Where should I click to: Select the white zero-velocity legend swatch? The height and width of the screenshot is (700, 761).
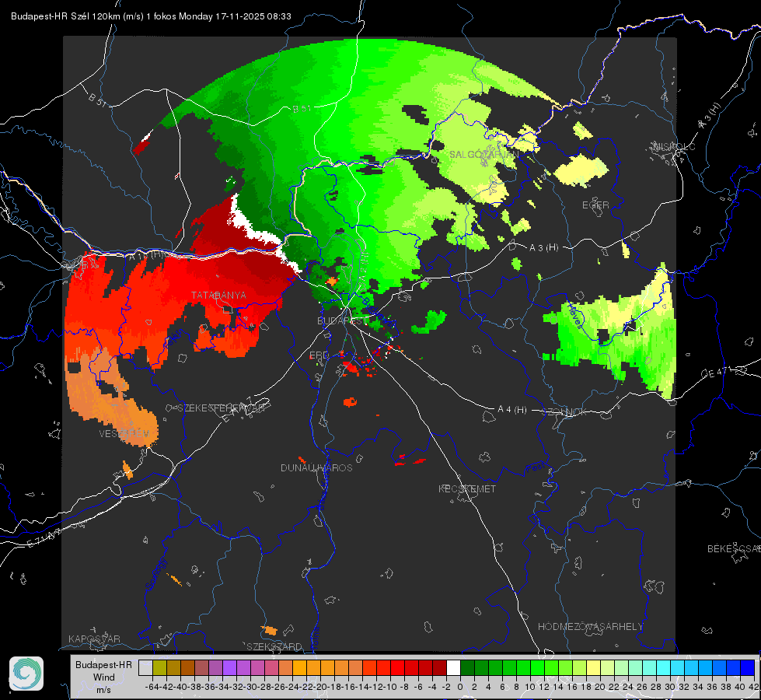(453, 667)
